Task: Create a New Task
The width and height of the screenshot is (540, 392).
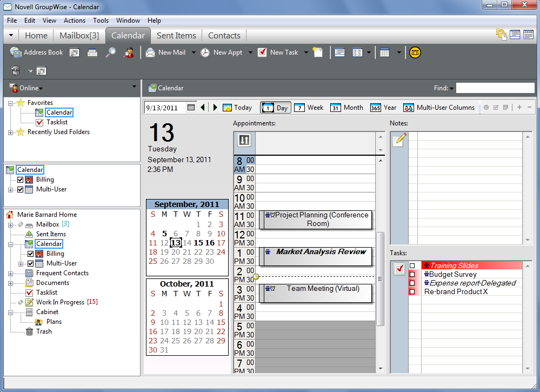Action: tap(278, 52)
